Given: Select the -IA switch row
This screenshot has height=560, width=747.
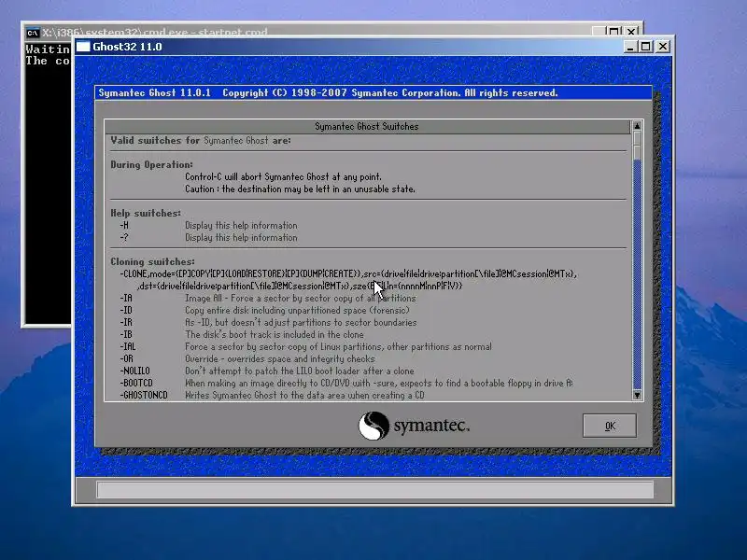Looking at the screenshot, I should [268, 299].
